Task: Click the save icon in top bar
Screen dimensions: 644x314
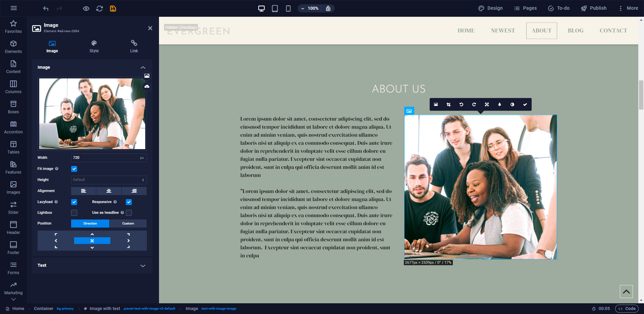Action: 113,8
